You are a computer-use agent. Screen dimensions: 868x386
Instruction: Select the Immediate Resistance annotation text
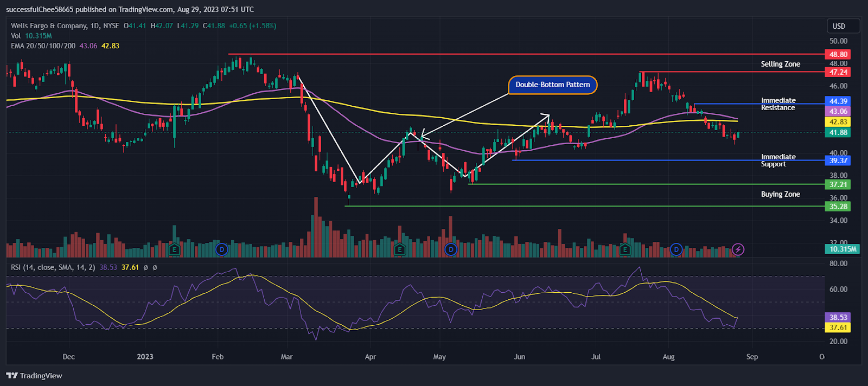(x=778, y=104)
